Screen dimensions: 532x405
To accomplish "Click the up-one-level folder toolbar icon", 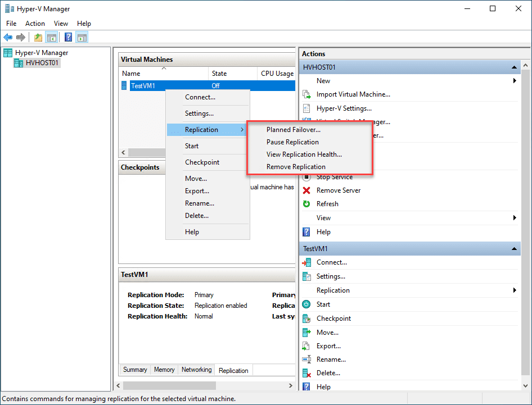I will pos(38,37).
